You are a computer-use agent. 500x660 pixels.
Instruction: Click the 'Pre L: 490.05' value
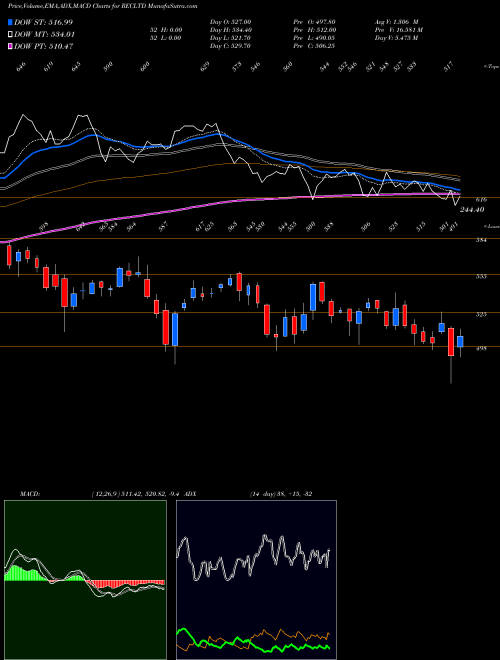[x=314, y=38]
